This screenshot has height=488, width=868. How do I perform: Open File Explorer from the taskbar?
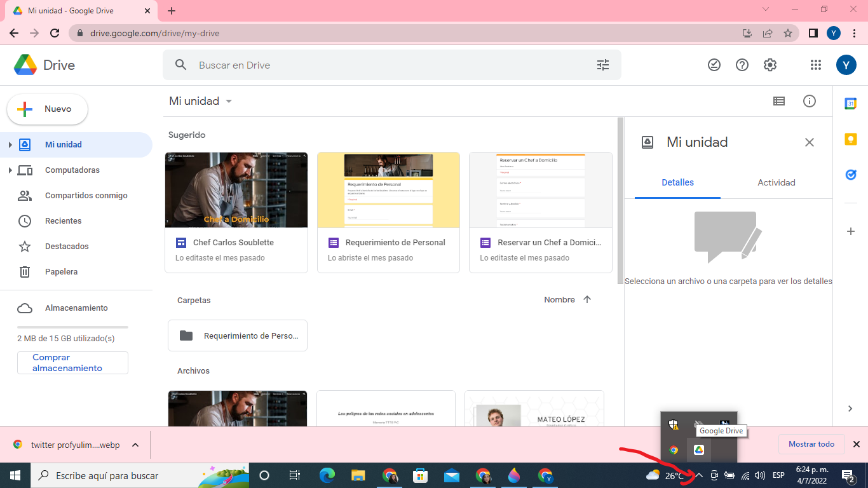[x=358, y=475]
